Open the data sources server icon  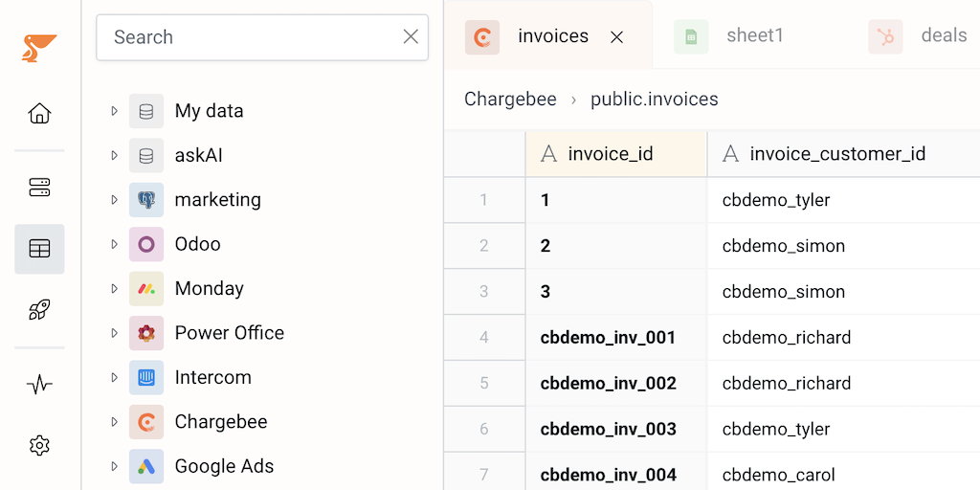(x=39, y=188)
